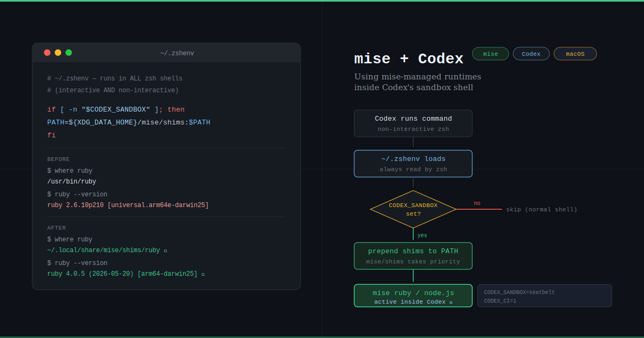Click the 'CODEX_SANDBOX set?' decision diamond
644x338 pixels.
click(413, 209)
